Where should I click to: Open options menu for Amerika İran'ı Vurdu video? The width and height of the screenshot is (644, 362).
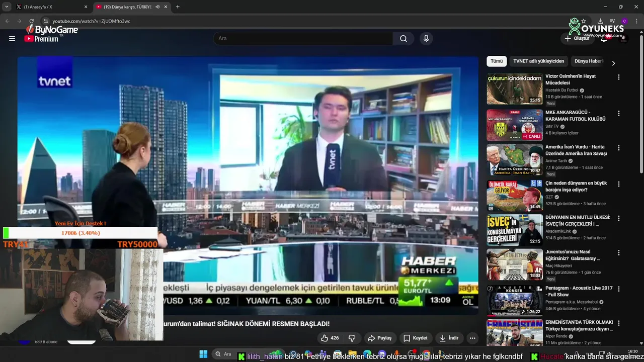pos(619,148)
